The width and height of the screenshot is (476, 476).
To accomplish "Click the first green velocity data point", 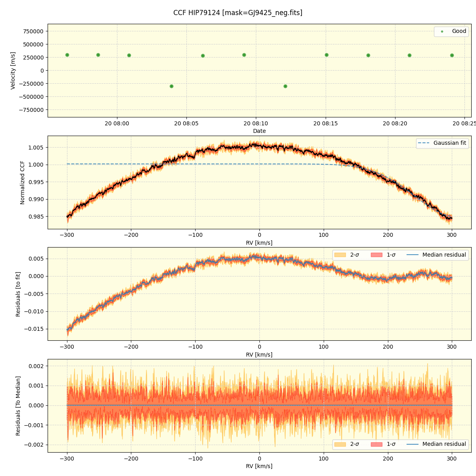I will pyautogui.click(x=67, y=55).
